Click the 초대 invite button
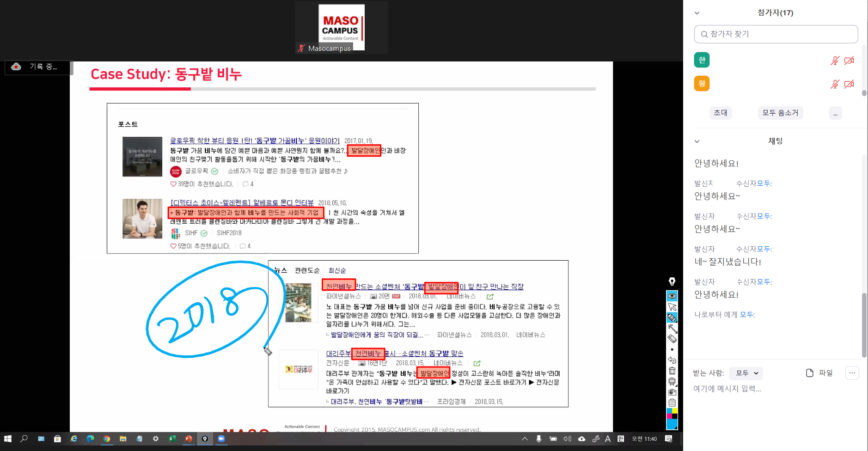868x451 pixels. point(720,113)
